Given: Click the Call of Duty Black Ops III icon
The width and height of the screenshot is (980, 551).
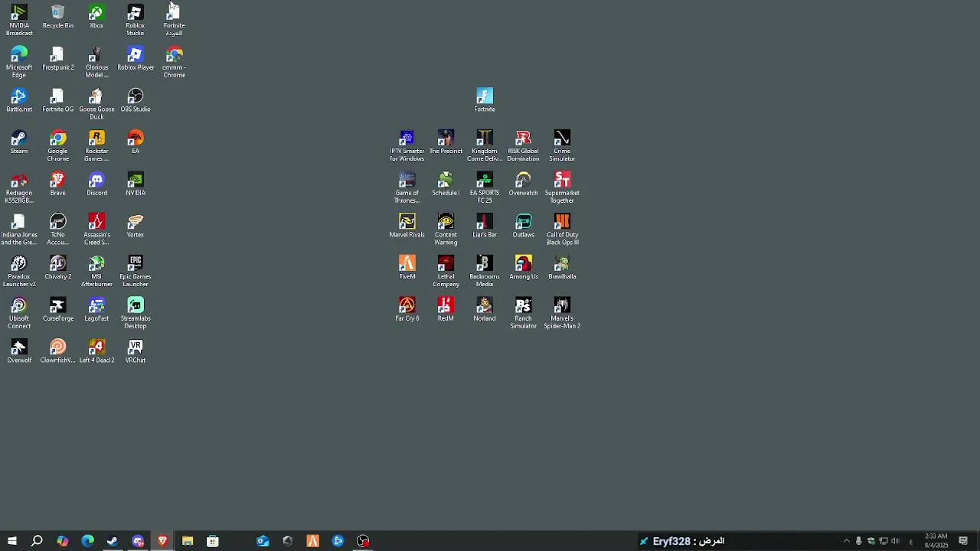Looking at the screenshot, I should [x=562, y=230].
